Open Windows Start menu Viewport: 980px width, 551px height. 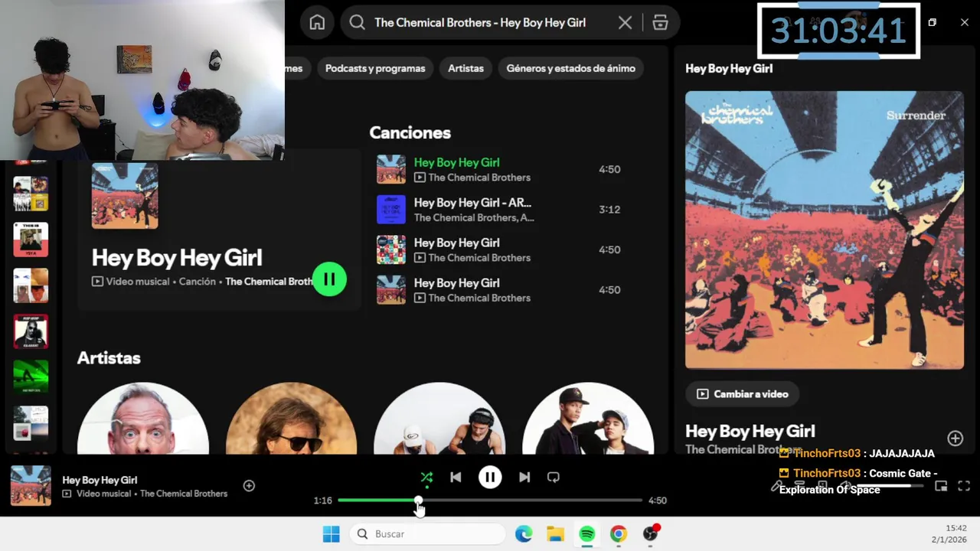pos(331,534)
